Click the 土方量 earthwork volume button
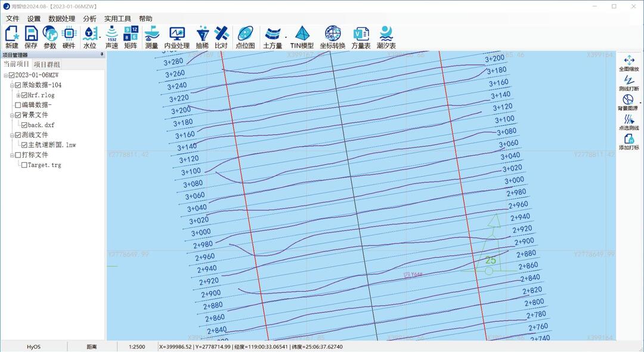644x352 pixels. click(273, 37)
